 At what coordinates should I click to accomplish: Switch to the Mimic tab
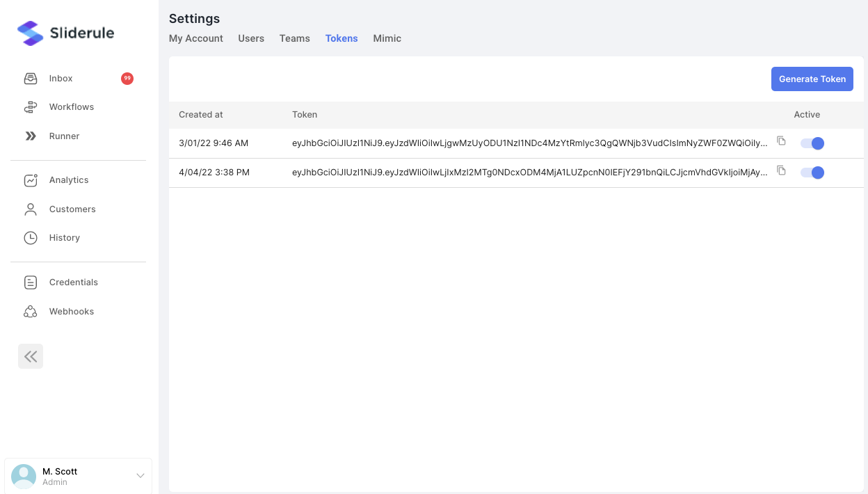pos(387,38)
